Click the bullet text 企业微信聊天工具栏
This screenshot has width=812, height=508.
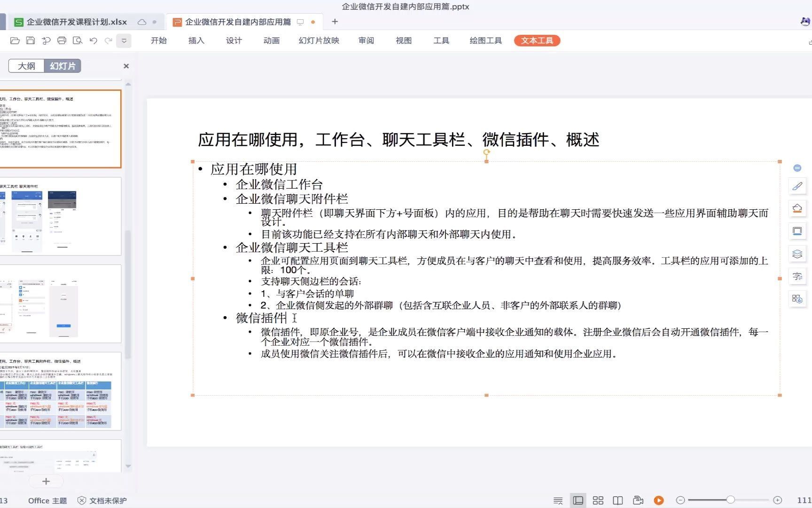click(292, 247)
